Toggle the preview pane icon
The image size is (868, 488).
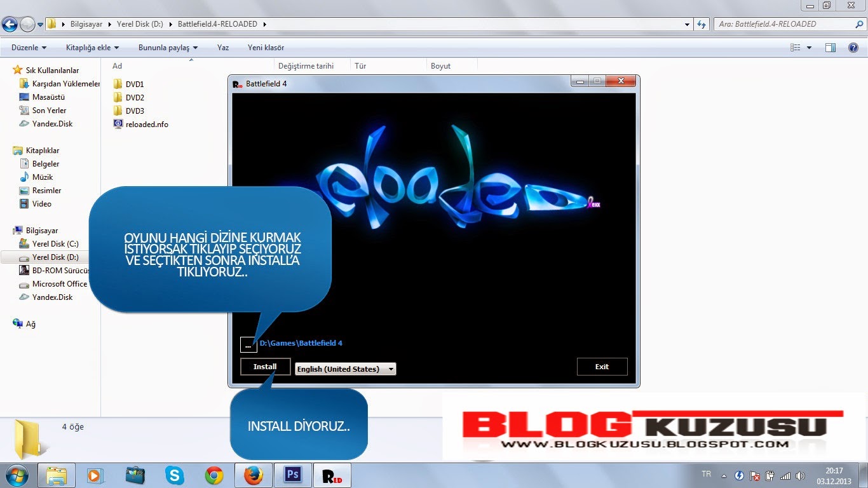coord(831,48)
